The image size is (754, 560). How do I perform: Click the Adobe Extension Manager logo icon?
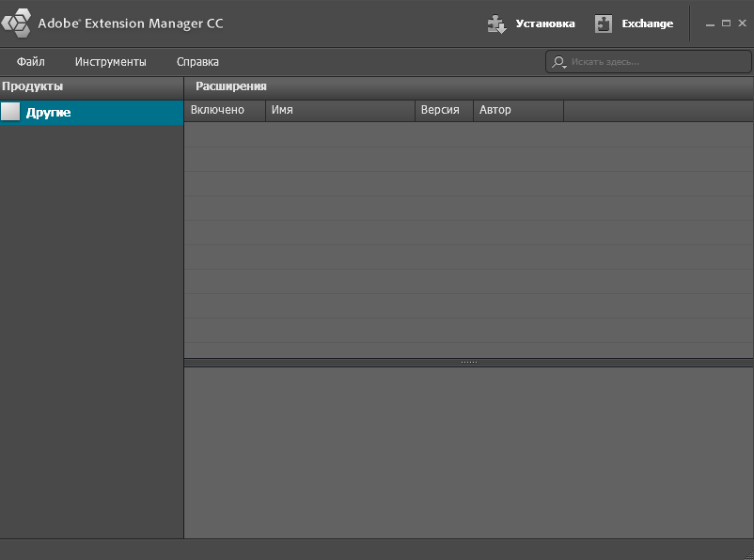[x=16, y=23]
